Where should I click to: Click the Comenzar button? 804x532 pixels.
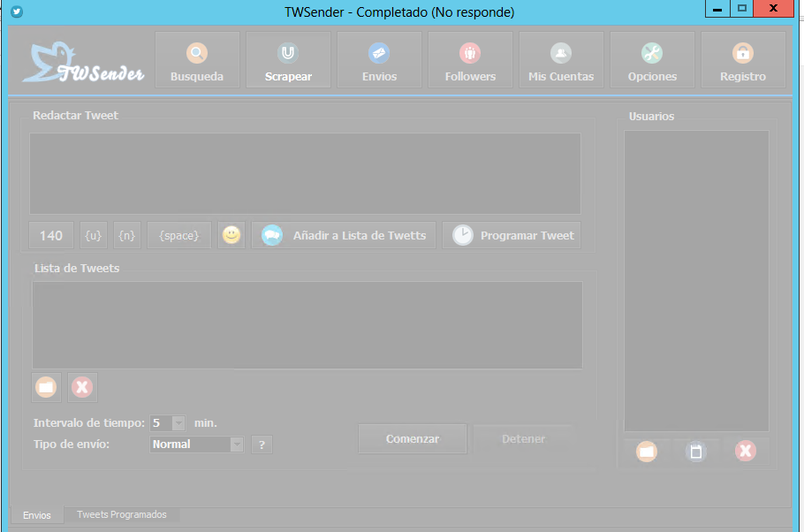click(413, 438)
